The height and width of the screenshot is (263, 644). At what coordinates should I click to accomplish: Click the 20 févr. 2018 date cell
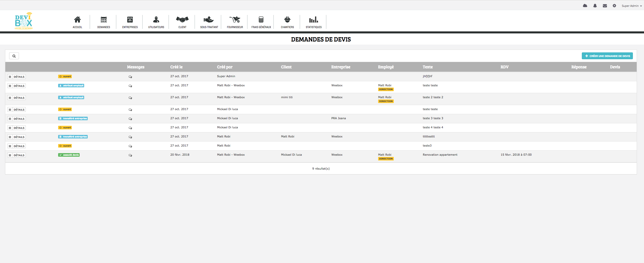180,155
